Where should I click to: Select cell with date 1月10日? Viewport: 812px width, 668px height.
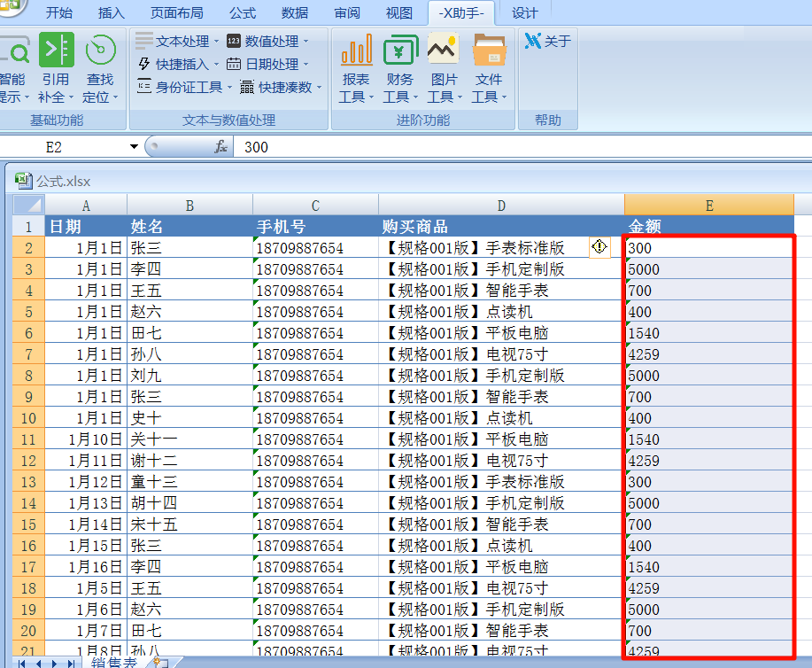click(86, 439)
